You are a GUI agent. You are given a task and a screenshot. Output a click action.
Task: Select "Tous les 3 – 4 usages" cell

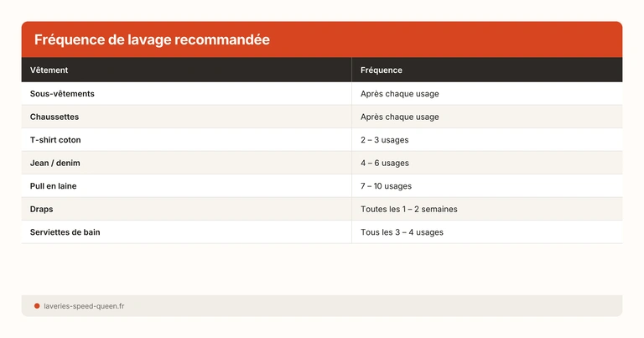pos(402,232)
